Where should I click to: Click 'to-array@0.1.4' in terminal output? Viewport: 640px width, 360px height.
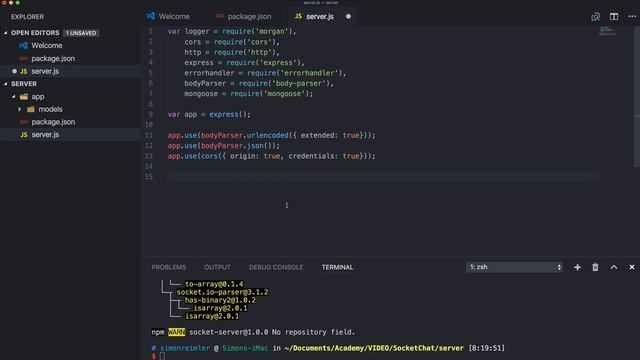click(214, 284)
